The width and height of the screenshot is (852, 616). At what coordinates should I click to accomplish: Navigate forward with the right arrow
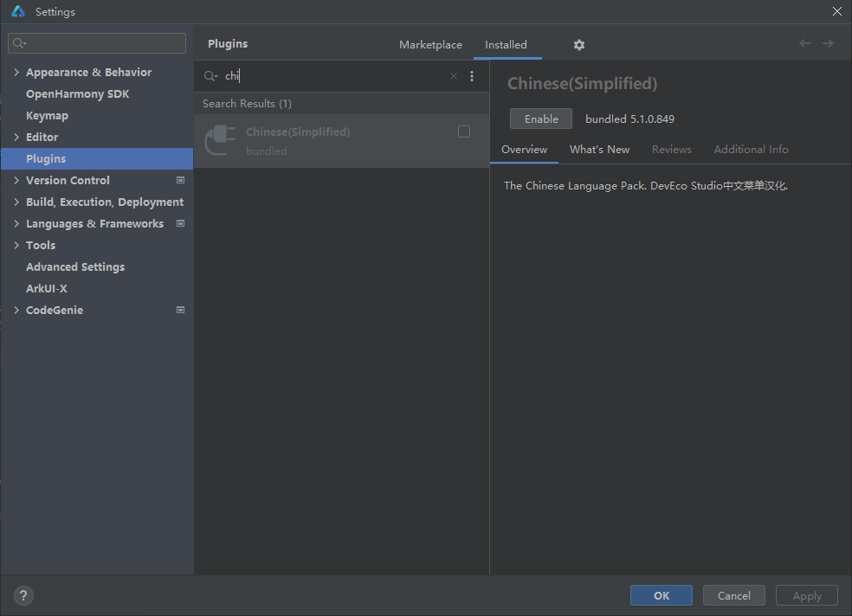pos(828,43)
